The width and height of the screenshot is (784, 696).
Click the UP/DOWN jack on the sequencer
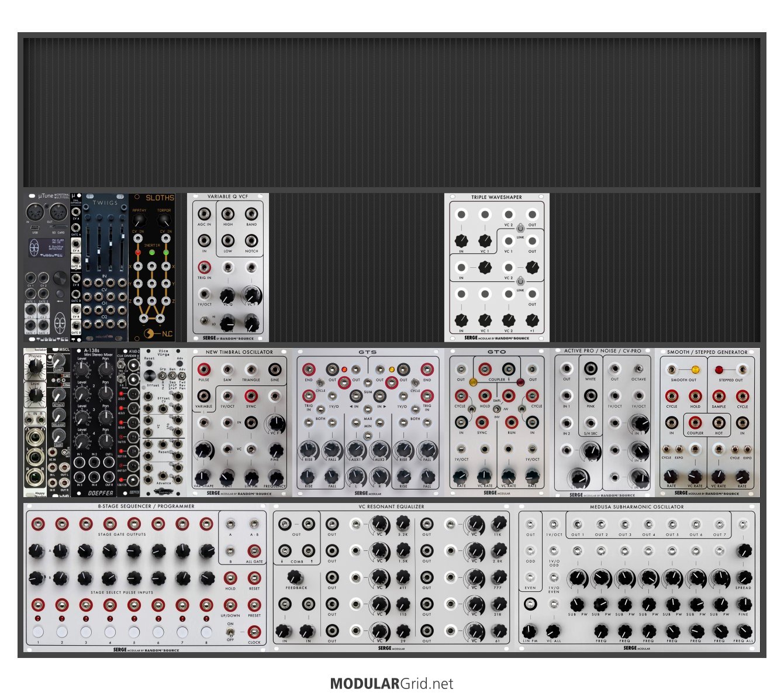coord(230,605)
